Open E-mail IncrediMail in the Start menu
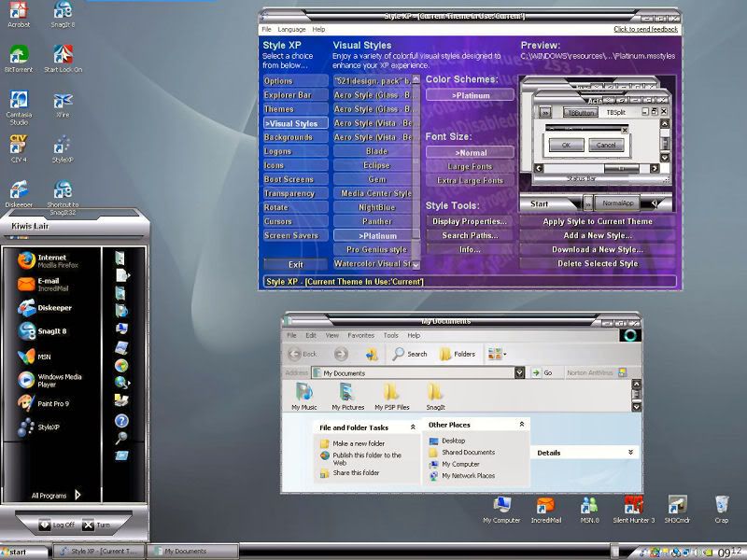The height and width of the screenshot is (560, 747). [46, 285]
